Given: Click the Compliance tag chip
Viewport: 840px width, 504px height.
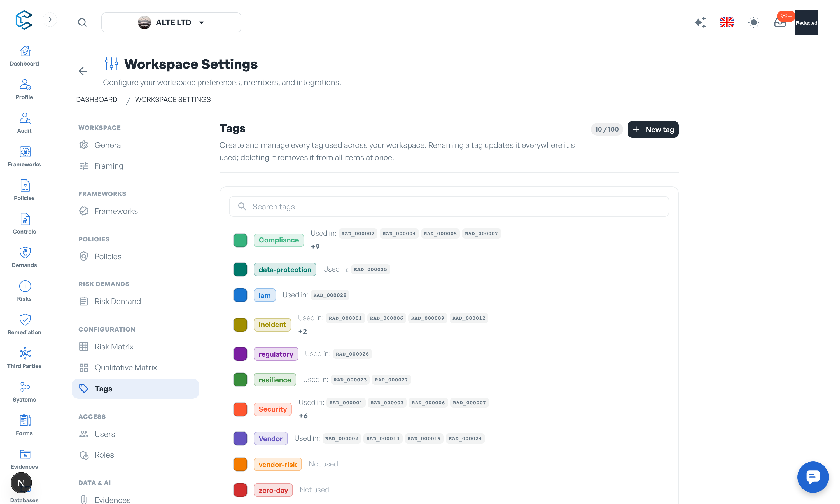Looking at the screenshot, I should tap(278, 240).
